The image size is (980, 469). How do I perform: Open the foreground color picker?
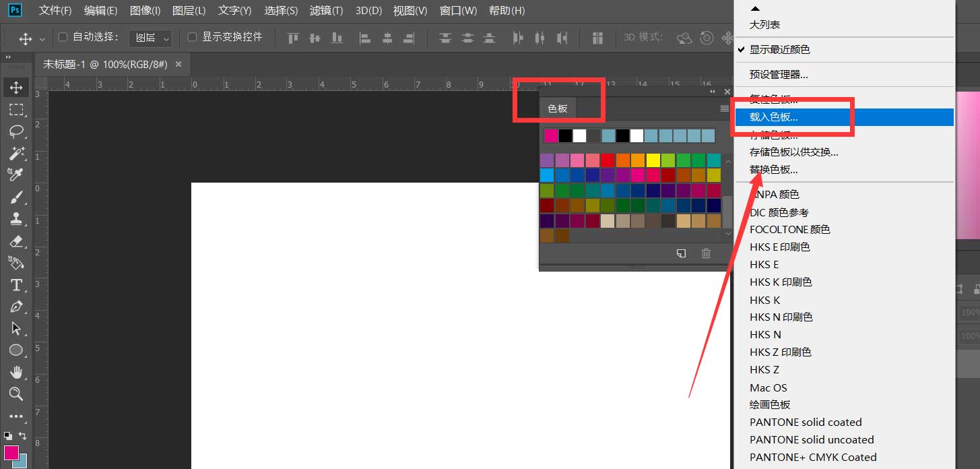pos(11,453)
